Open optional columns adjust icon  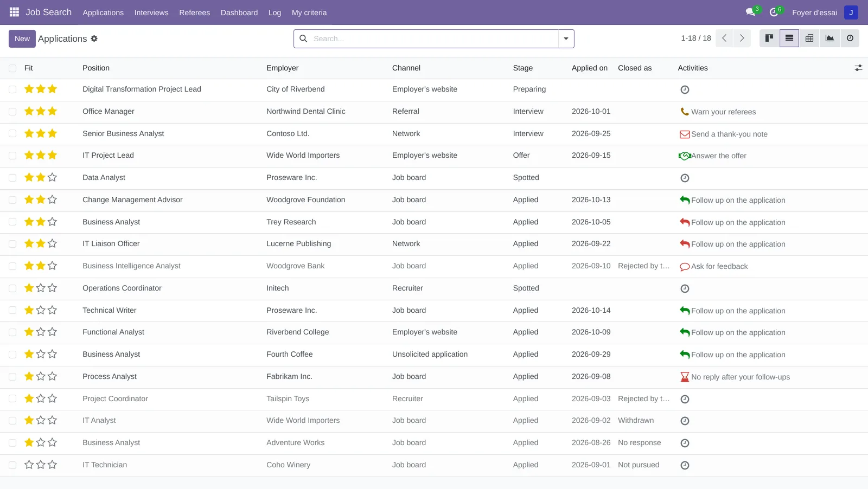pyautogui.click(x=858, y=68)
